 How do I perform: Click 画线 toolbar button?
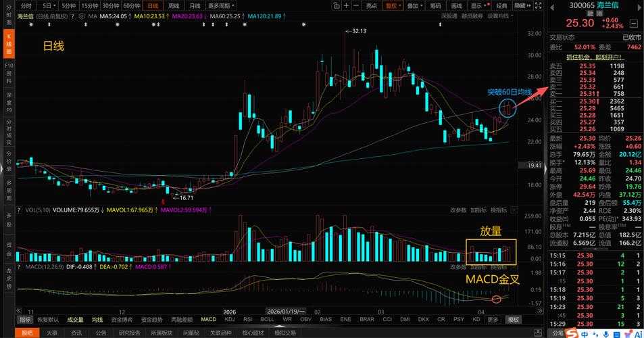pos(456,6)
